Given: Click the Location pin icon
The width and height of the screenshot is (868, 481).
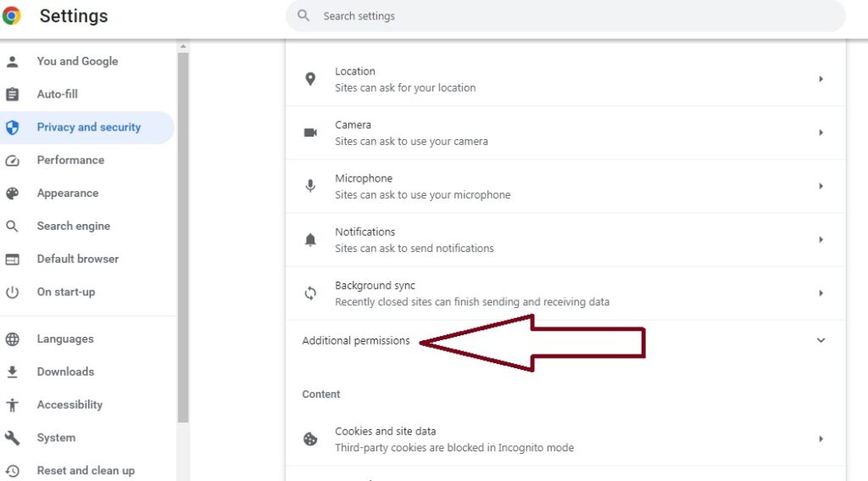Looking at the screenshot, I should click(x=310, y=79).
